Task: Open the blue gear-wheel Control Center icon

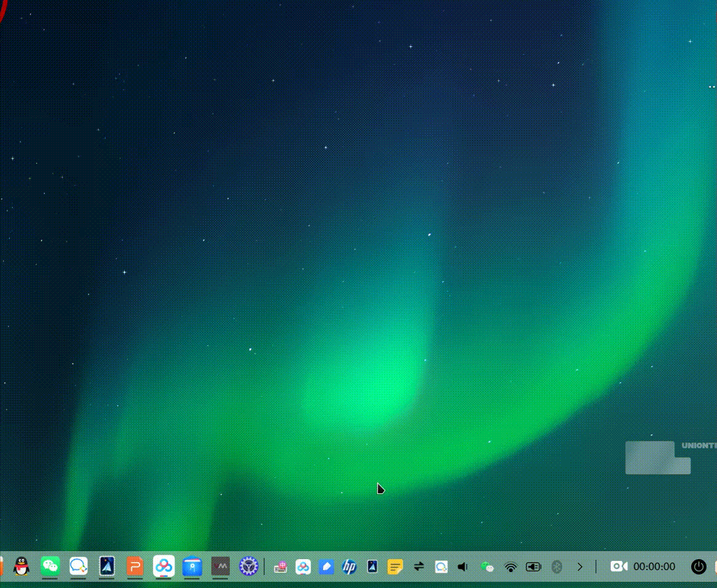Action: pos(248,566)
